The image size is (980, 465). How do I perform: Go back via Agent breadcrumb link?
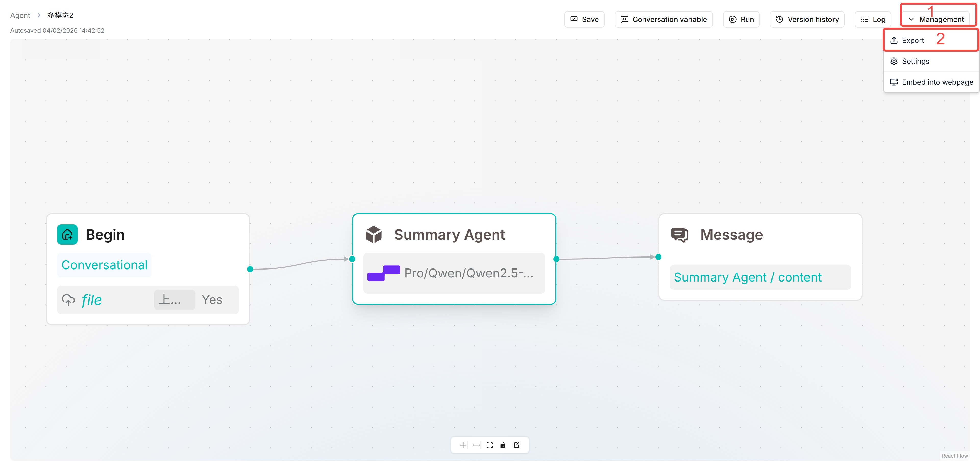20,15
